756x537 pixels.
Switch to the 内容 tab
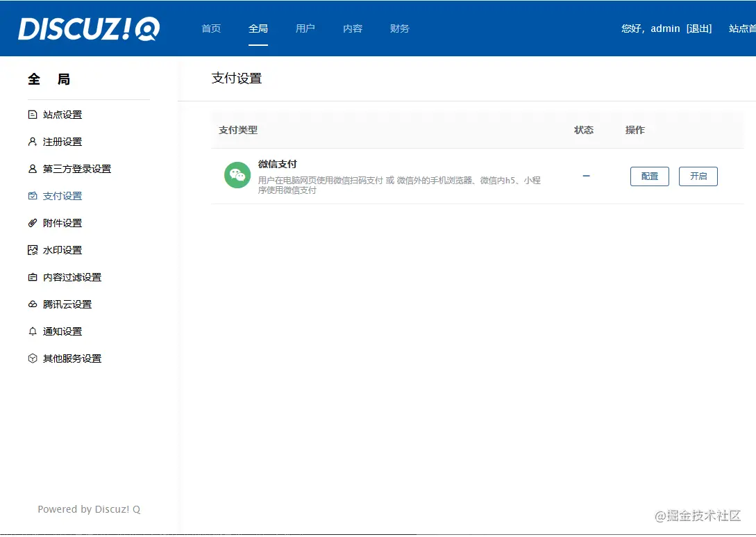[353, 28]
